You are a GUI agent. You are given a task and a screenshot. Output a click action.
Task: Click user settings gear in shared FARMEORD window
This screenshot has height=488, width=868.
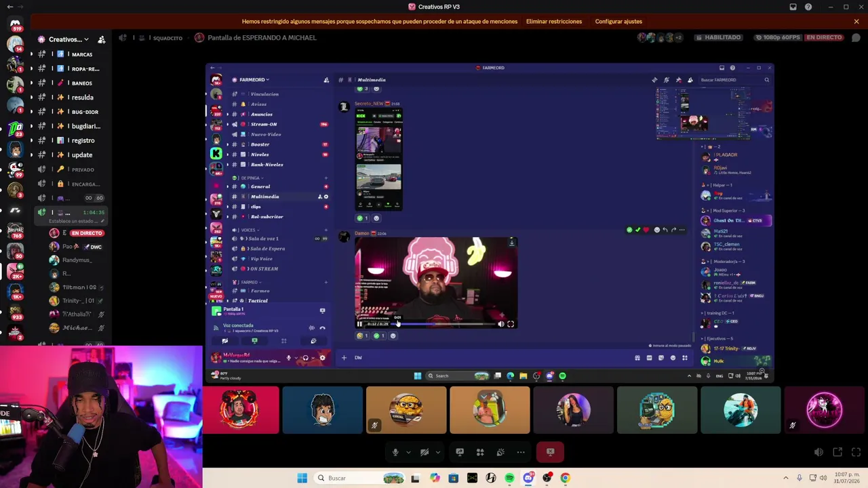[x=322, y=358]
